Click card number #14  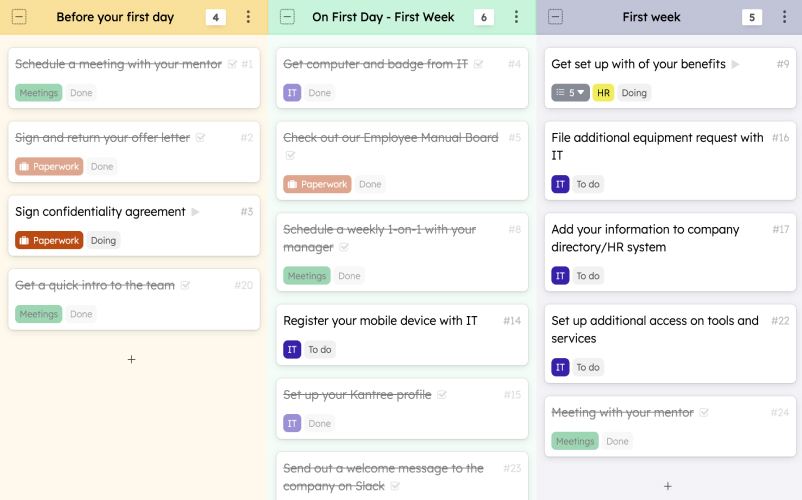[512, 321]
